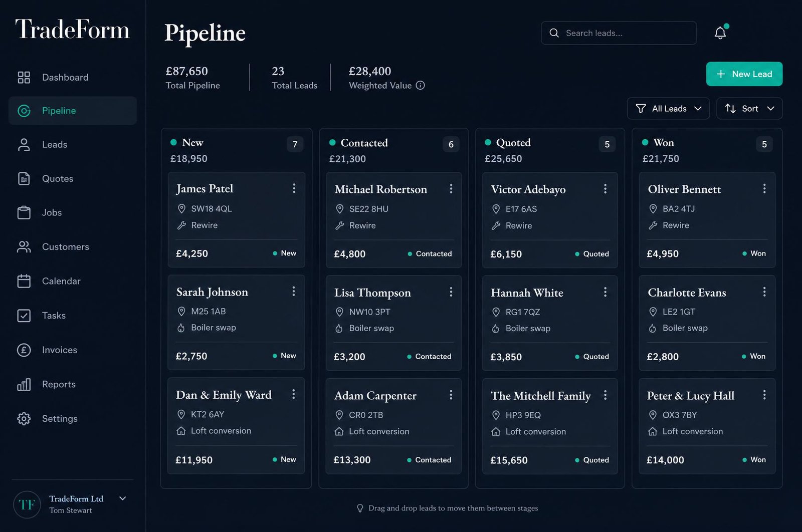802x532 pixels.
Task: Open the Reports bar-chart icon
Action: (24, 384)
